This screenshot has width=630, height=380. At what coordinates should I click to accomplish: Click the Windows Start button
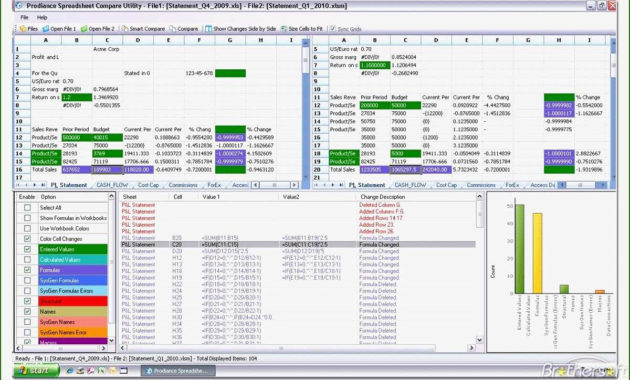[x=36, y=370]
